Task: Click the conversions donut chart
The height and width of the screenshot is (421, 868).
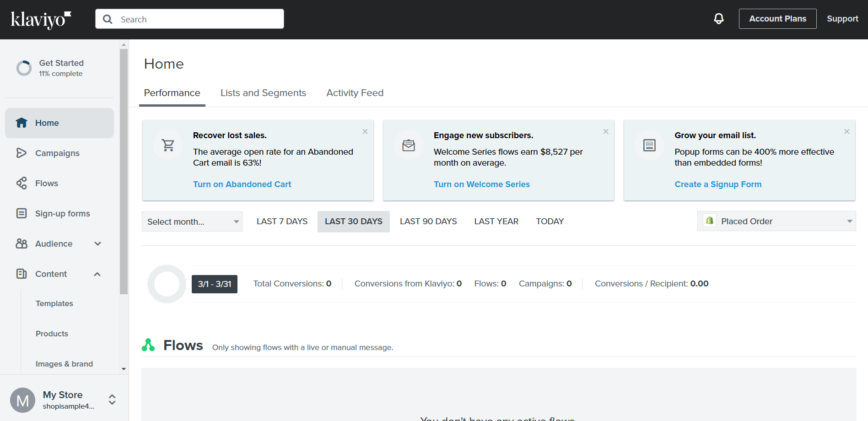Action: click(167, 284)
